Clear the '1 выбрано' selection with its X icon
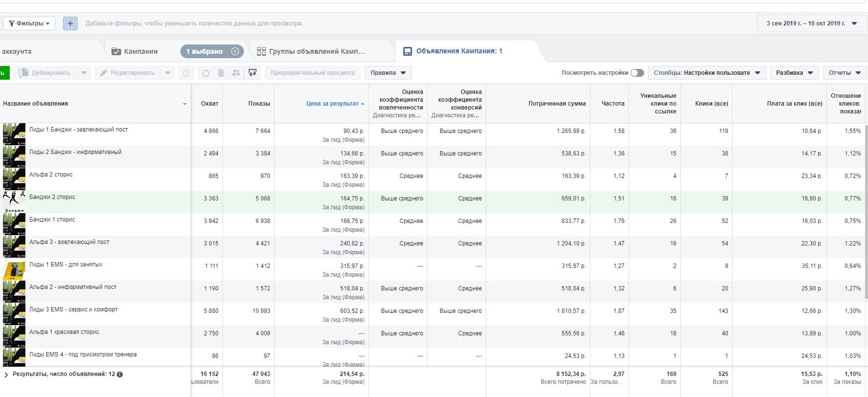 click(235, 51)
